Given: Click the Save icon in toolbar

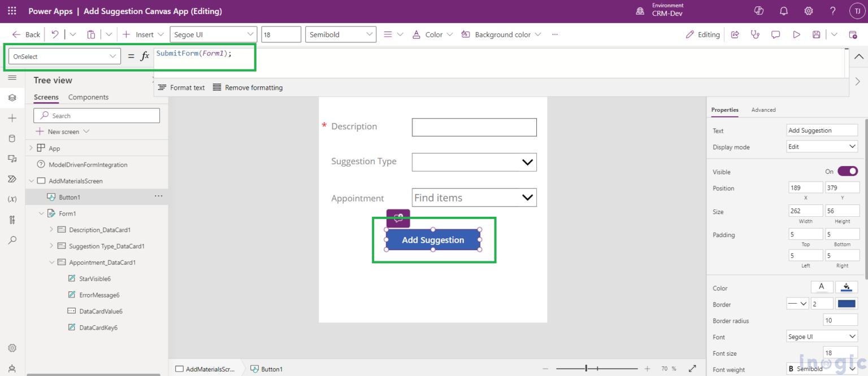Looking at the screenshot, I should [x=817, y=34].
